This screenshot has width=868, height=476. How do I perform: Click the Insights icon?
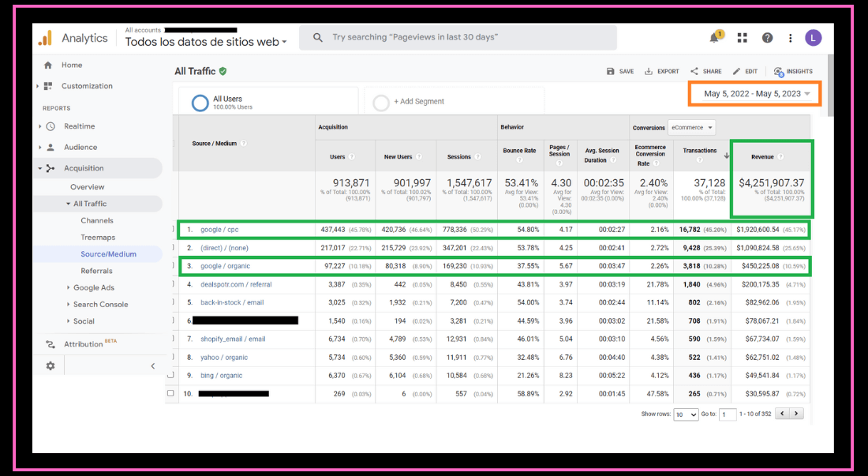pos(779,71)
